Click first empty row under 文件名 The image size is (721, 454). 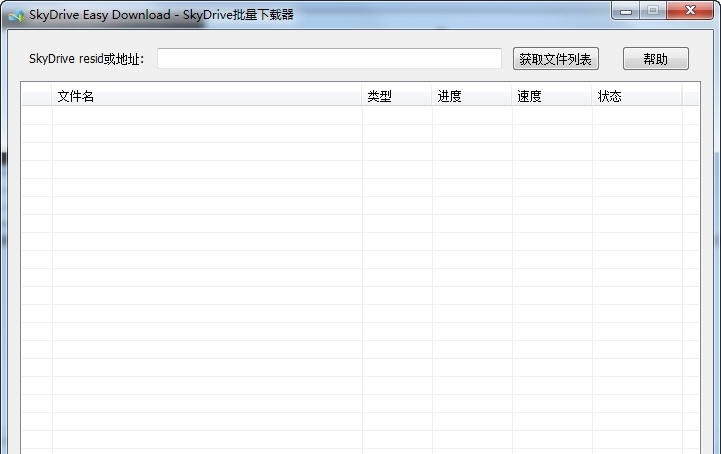point(207,115)
